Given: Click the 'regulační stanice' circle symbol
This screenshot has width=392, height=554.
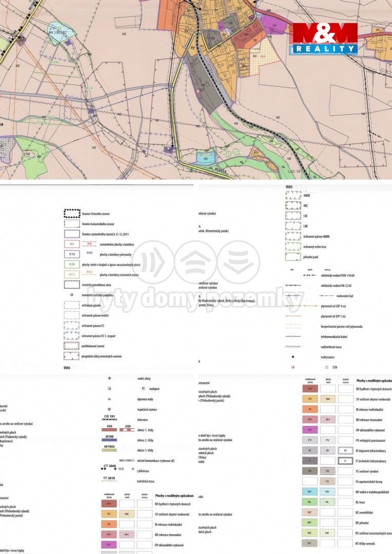Looking at the screenshot, I should click(x=110, y=409).
